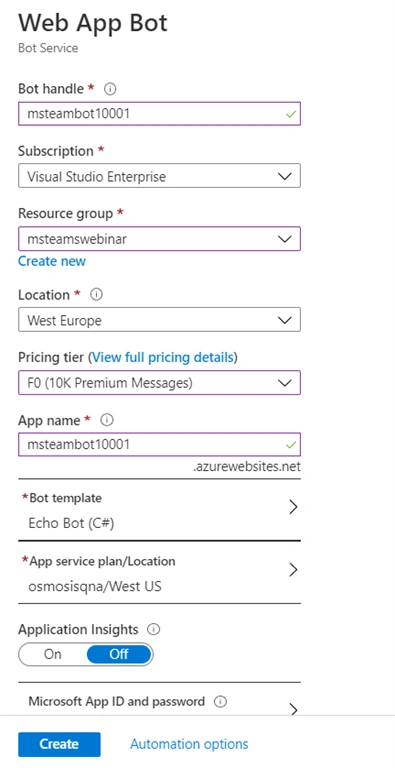The width and height of the screenshot is (395, 768).
Task: Click the Location info icon
Action: [97, 295]
